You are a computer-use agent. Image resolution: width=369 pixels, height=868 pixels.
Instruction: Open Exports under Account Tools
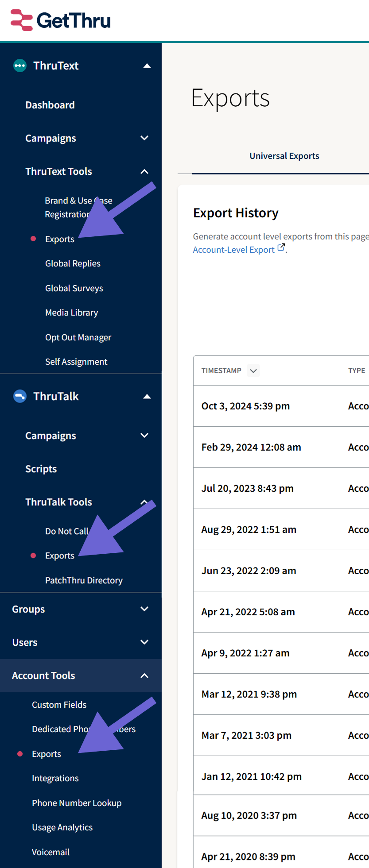point(47,754)
